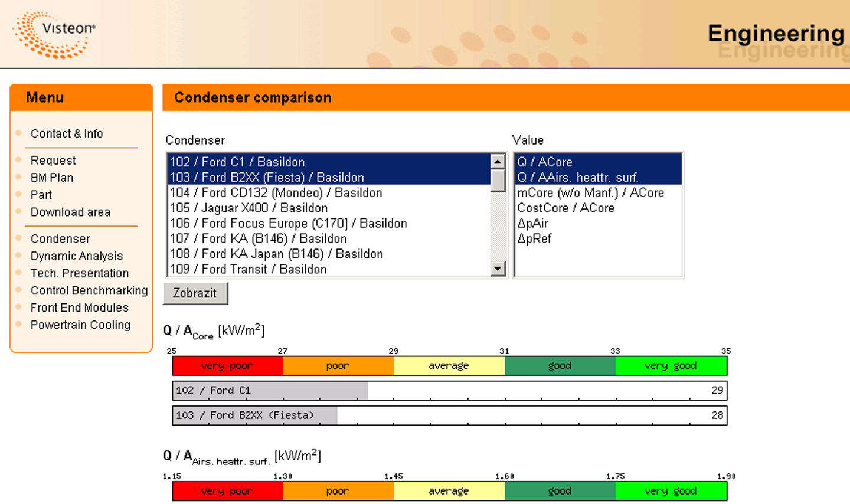This screenshot has width=850, height=504.
Task: Click the Engineering header title
Action: tap(776, 34)
